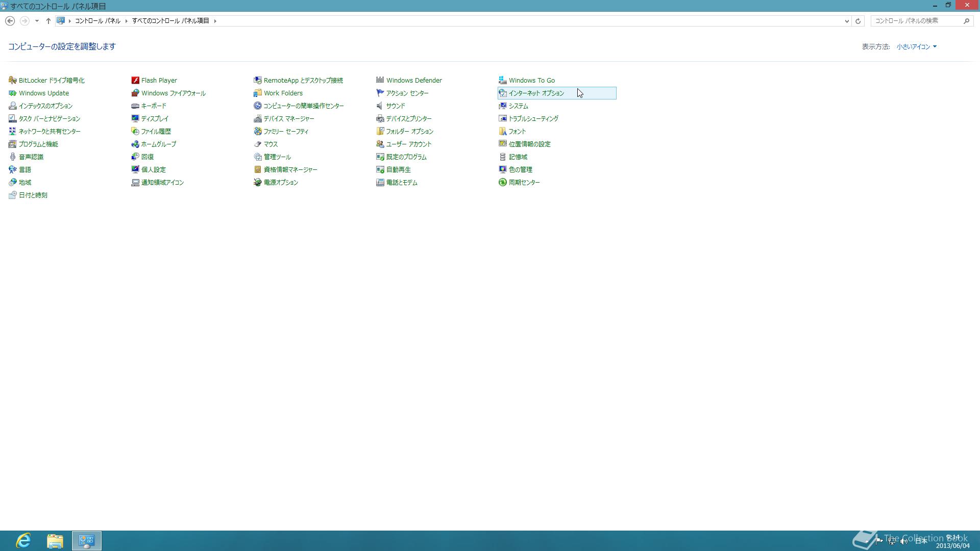The width and height of the screenshot is (980, 551).
Task: Go back with the Back arrow
Action: pos(10,21)
